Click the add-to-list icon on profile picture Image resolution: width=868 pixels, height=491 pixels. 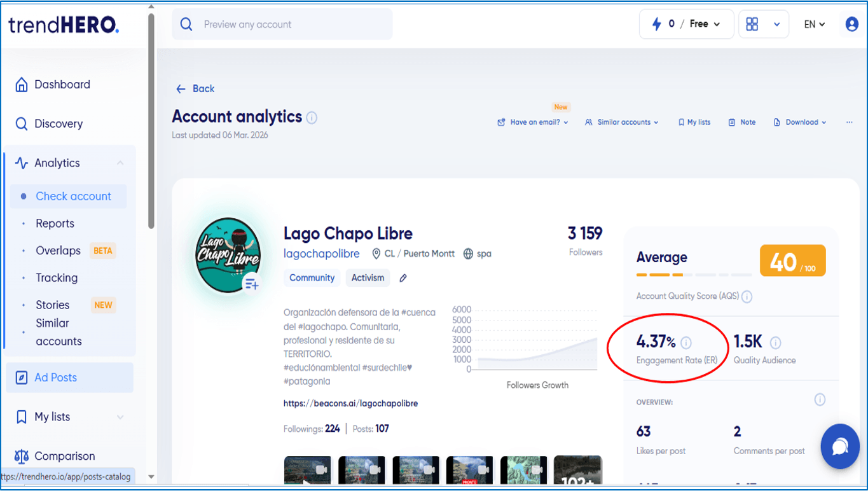(x=252, y=284)
